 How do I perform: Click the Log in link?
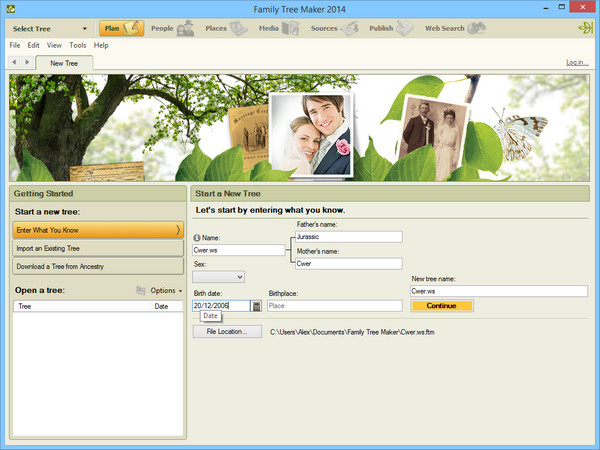[x=577, y=62]
